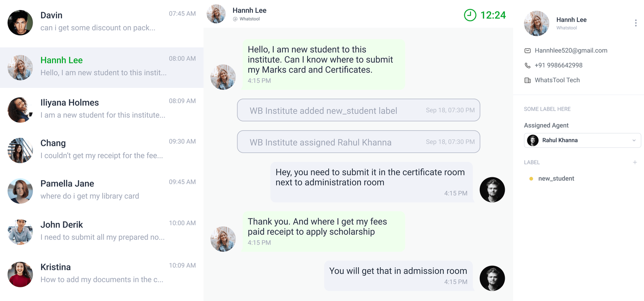
Task: Click Kristina's profile picture thumbnail
Action: click(x=20, y=274)
